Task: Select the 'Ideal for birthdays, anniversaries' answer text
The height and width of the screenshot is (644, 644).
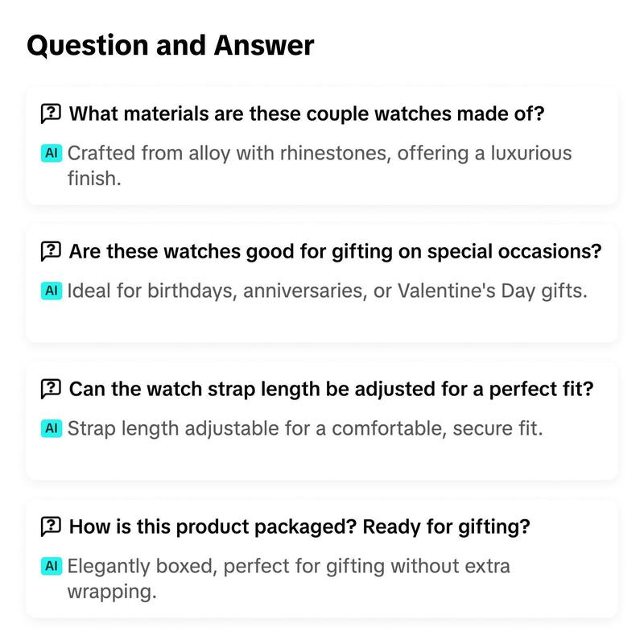Action: click(328, 291)
